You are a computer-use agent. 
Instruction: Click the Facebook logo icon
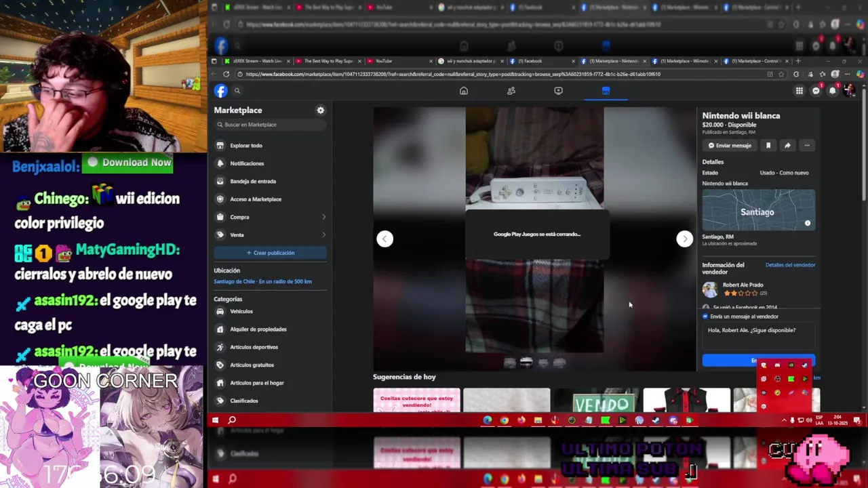pos(221,91)
